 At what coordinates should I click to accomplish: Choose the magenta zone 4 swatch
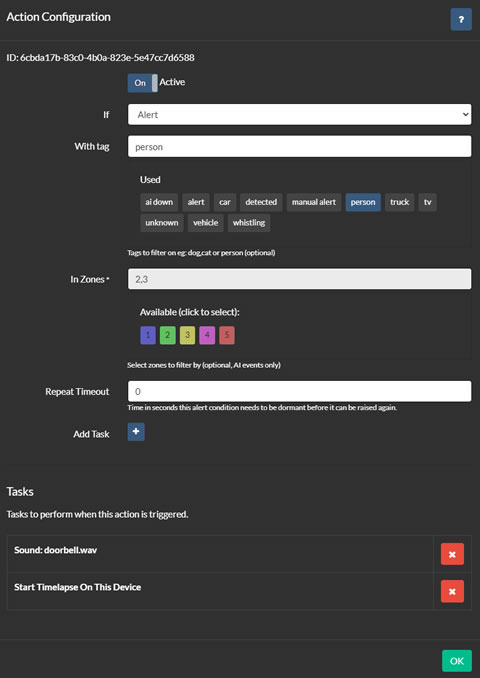click(x=207, y=335)
